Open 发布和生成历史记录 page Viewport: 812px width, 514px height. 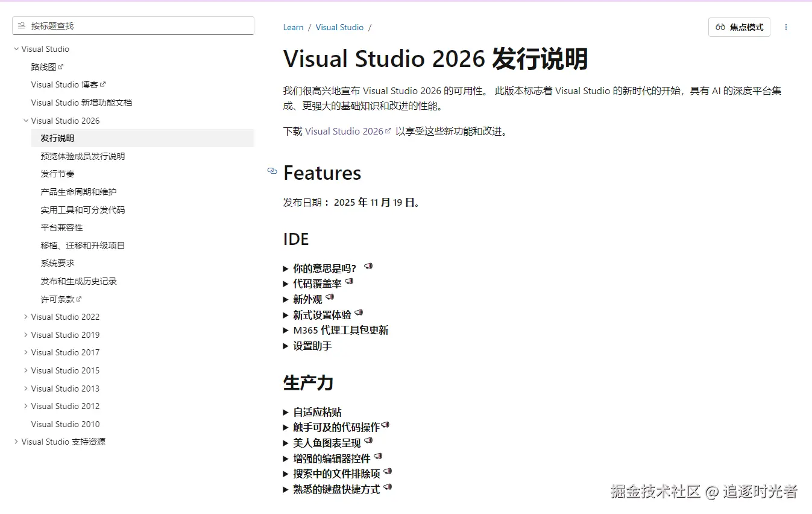click(x=79, y=281)
